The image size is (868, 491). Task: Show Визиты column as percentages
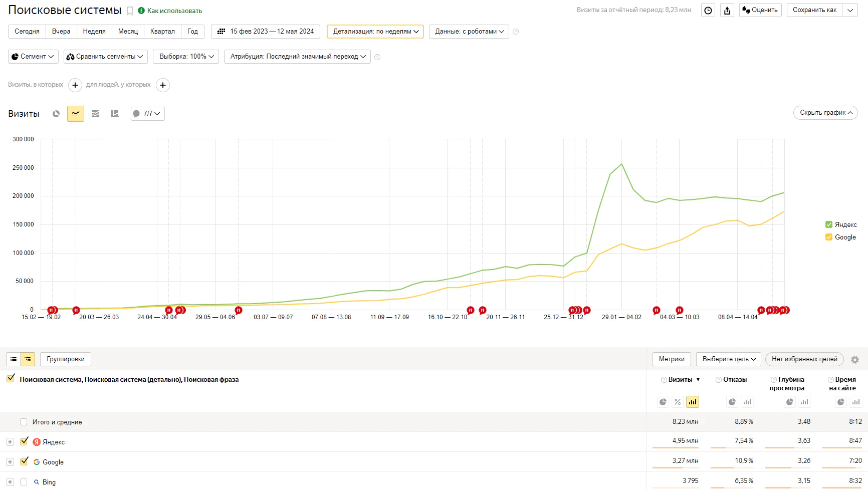pos(678,402)
